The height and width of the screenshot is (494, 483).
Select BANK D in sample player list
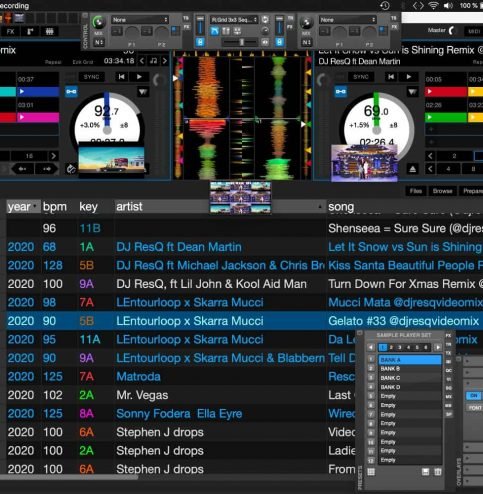pos(410,387)
